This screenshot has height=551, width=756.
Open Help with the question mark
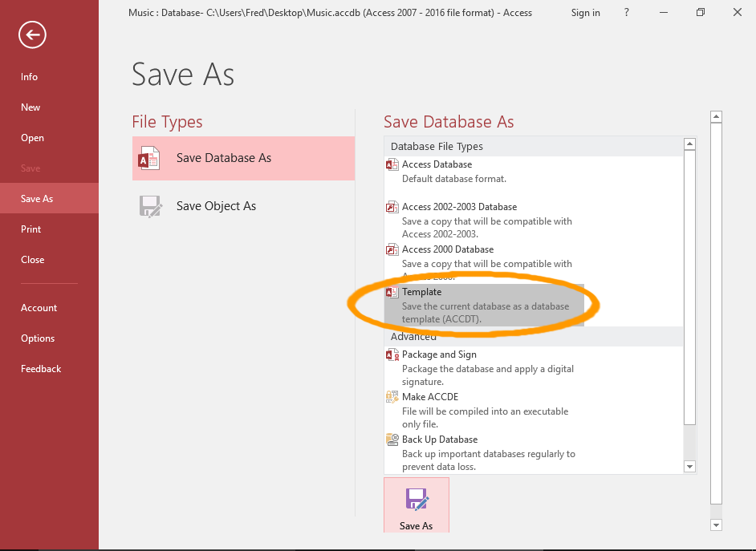(626, 13)
